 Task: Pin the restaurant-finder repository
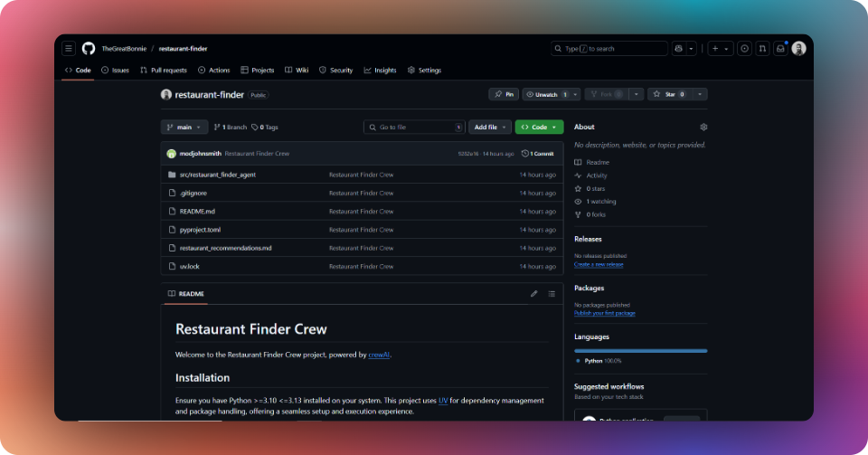tap(504, 94)
